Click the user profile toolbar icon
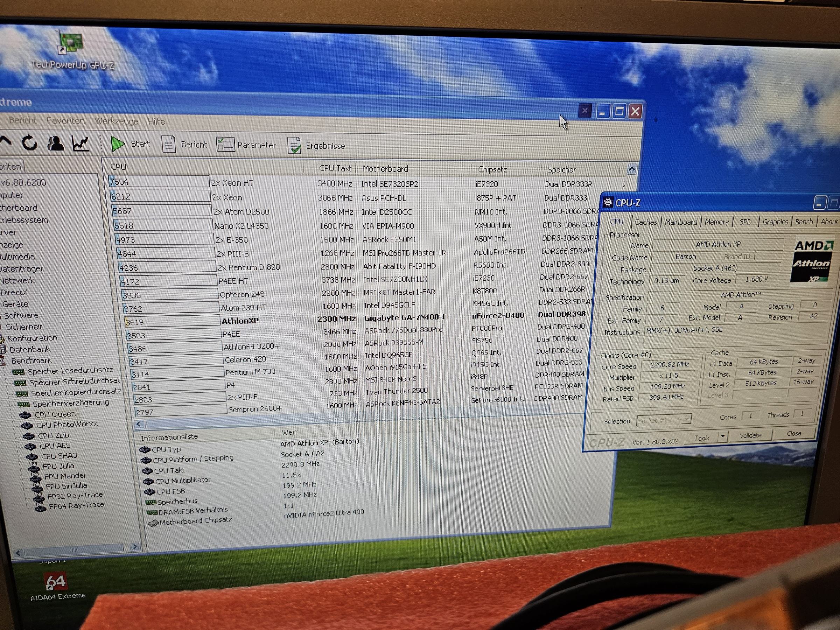Screen dimensions: 840x630 pos(55,143)
